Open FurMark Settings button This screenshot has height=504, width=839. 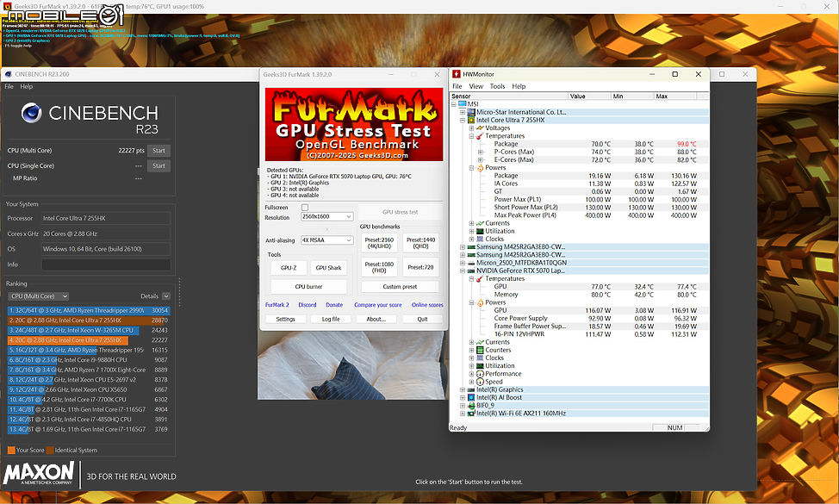(285, 319)
